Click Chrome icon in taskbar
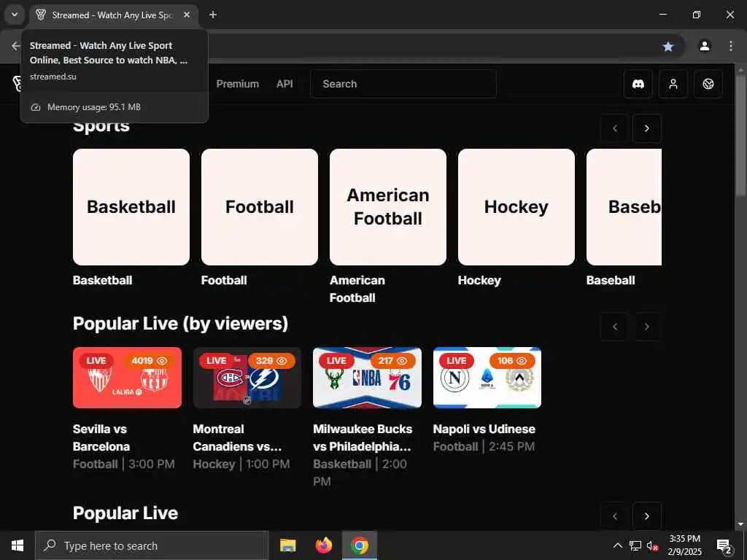The height and width of the screenshot is (560, 747). [x=360, y=545]
